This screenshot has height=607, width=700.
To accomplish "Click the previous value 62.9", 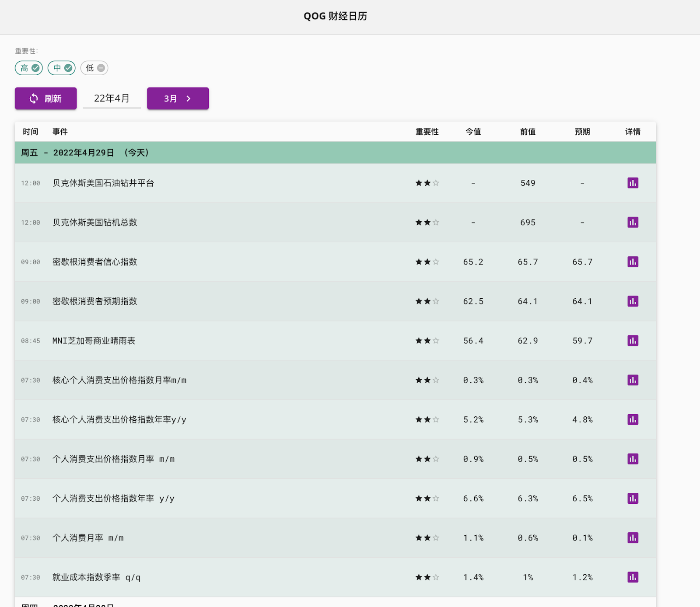I will (528, 340).
